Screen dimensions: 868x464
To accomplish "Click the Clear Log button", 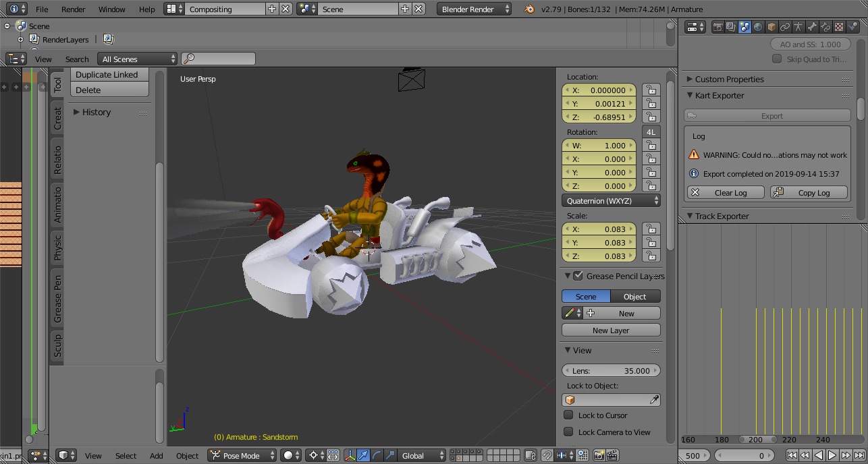I will [x=726, y=193].
